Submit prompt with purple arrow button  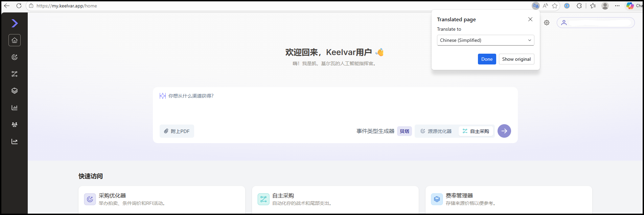(x=504, y=131)
